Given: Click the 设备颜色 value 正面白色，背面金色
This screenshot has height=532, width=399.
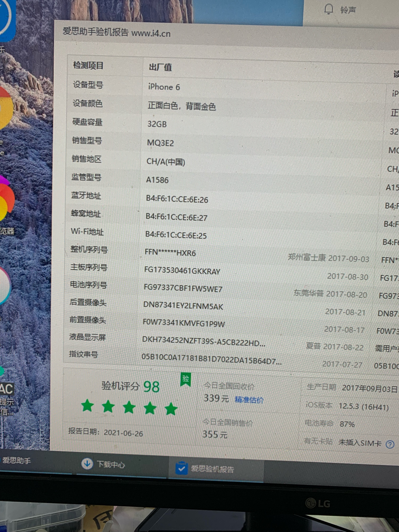Looking at the screenshot, I should click(x=182, y=106).
